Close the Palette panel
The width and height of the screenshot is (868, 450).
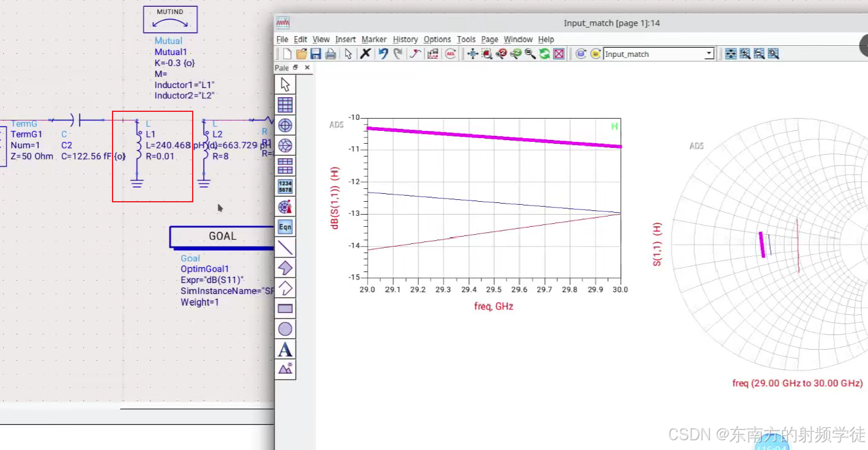[x=307, y=68]
